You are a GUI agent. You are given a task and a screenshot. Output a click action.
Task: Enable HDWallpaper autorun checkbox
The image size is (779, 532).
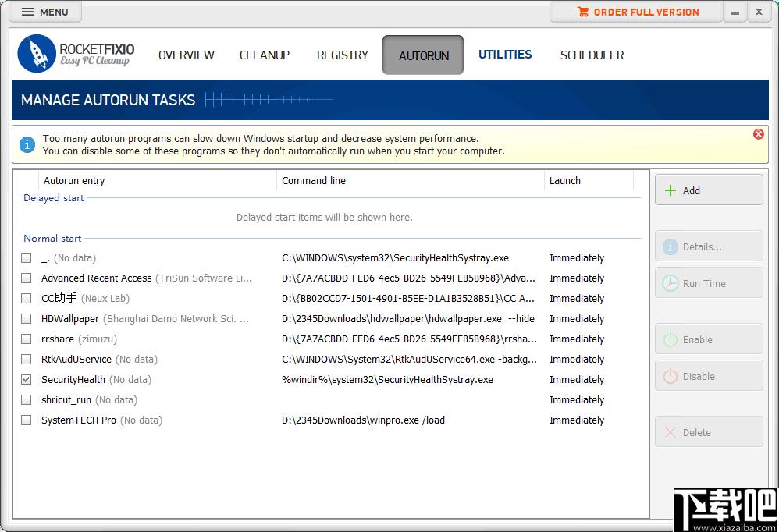(x=27, y=318)
